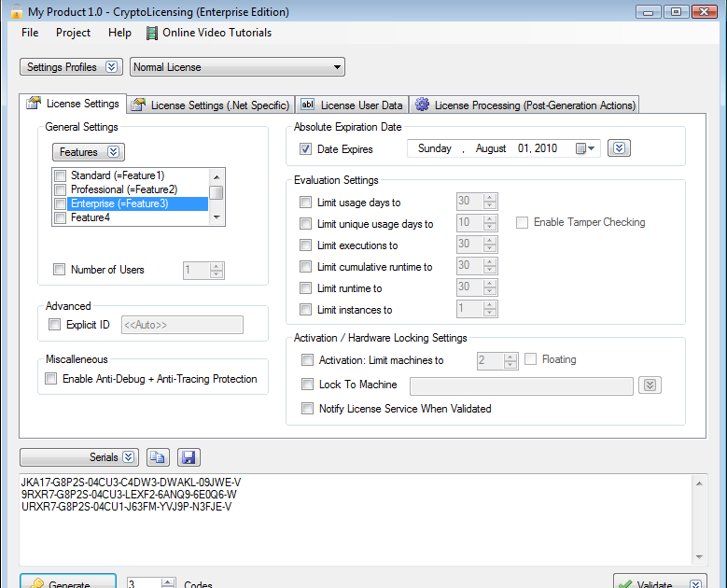Click the Online Video Tutorials film icon
The width and height of the screenshot is (727, 588).
[x=151, y=33]
